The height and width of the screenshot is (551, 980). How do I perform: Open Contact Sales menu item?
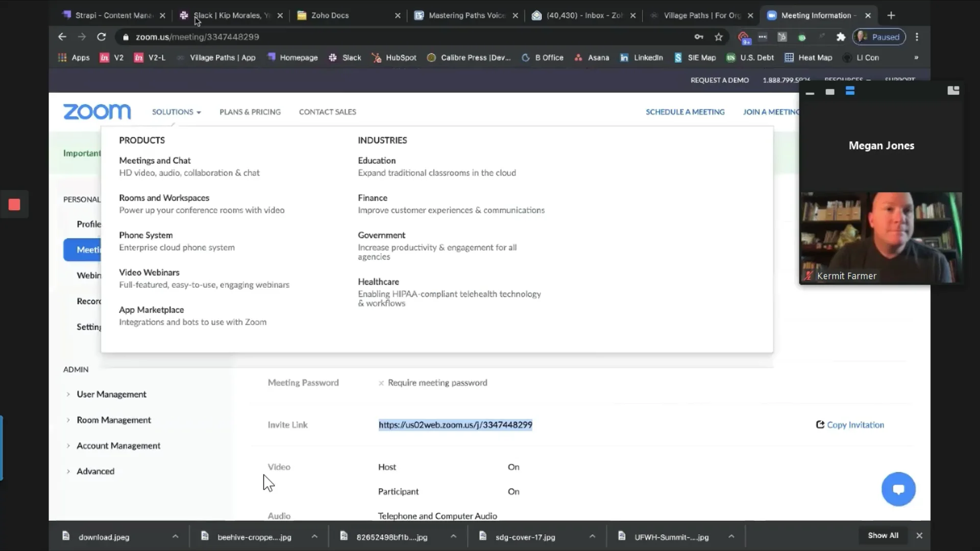(328, 112)
